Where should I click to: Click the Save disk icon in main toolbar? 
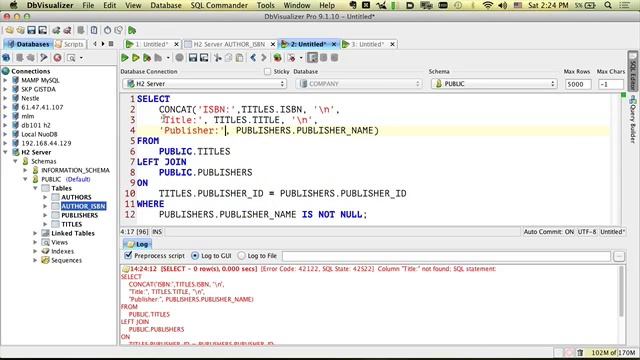31,30
